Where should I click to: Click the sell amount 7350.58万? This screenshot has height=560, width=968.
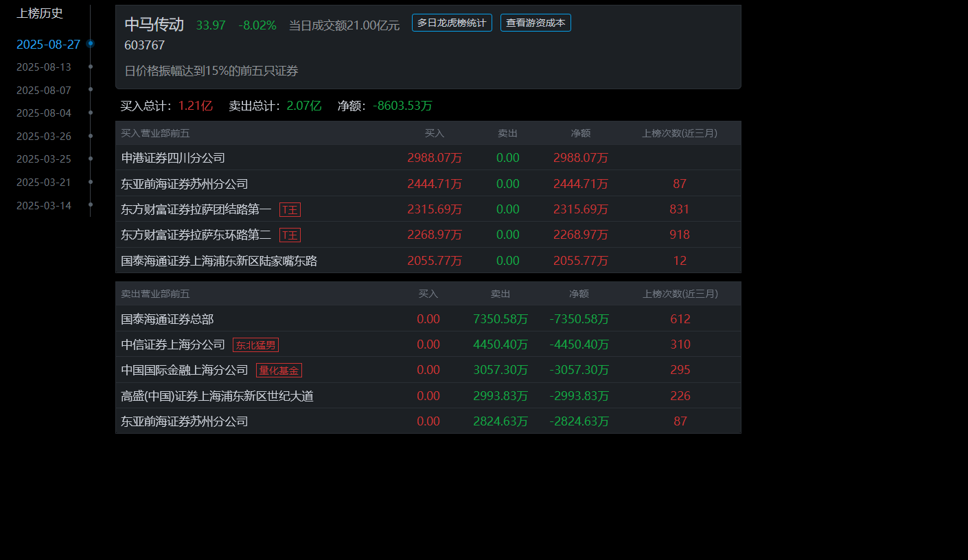click(500, 319)
